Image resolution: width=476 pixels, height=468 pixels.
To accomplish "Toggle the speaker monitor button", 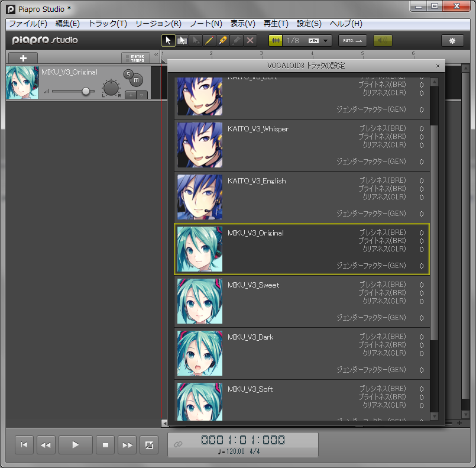I will click(383, 40).
